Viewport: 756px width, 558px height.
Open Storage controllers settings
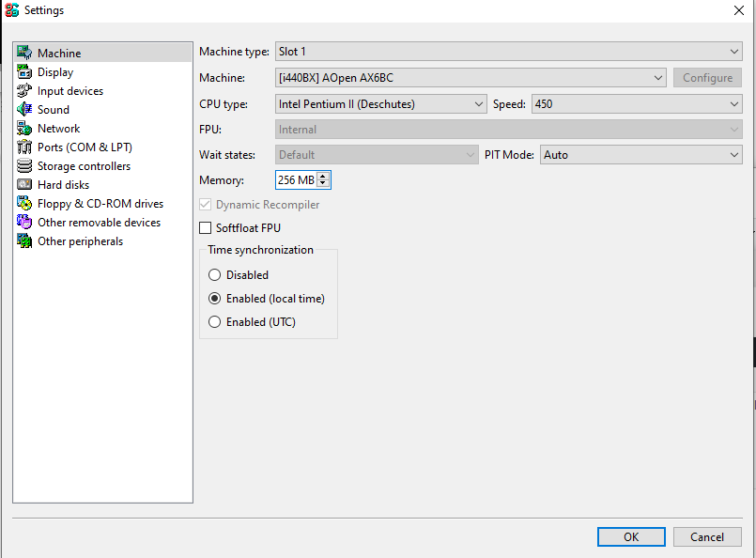[x=84, y=166]
